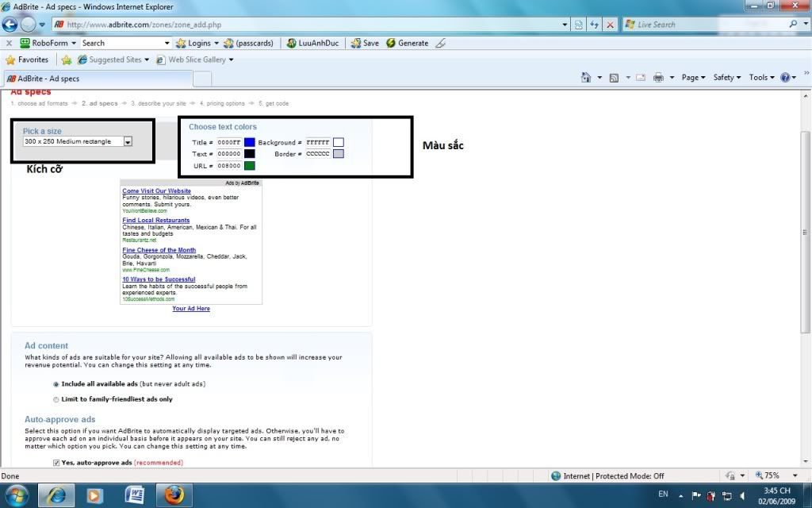Stop loading with the red X icon
This screenshot has height=508, width=812.
tap(611, 25)
